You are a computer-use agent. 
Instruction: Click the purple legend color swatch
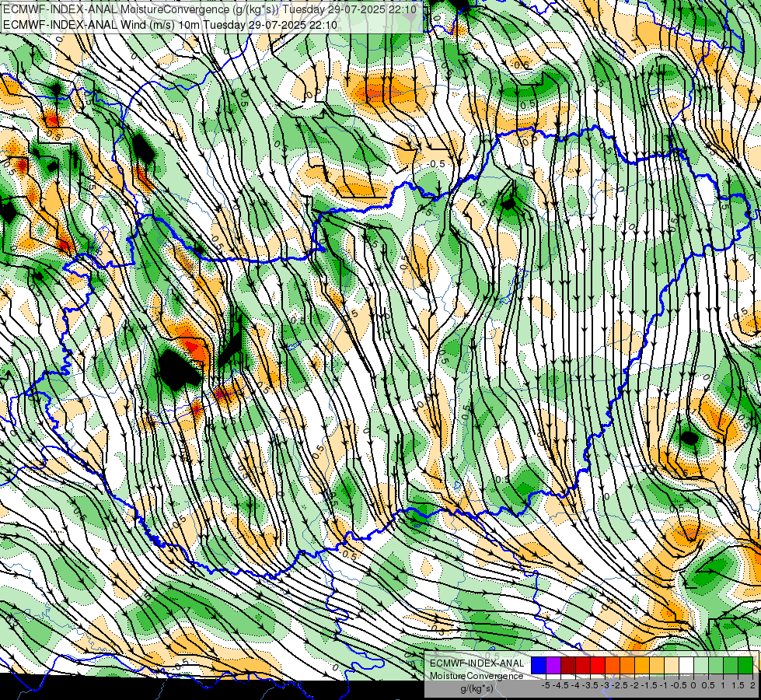[x=553, y=665]
